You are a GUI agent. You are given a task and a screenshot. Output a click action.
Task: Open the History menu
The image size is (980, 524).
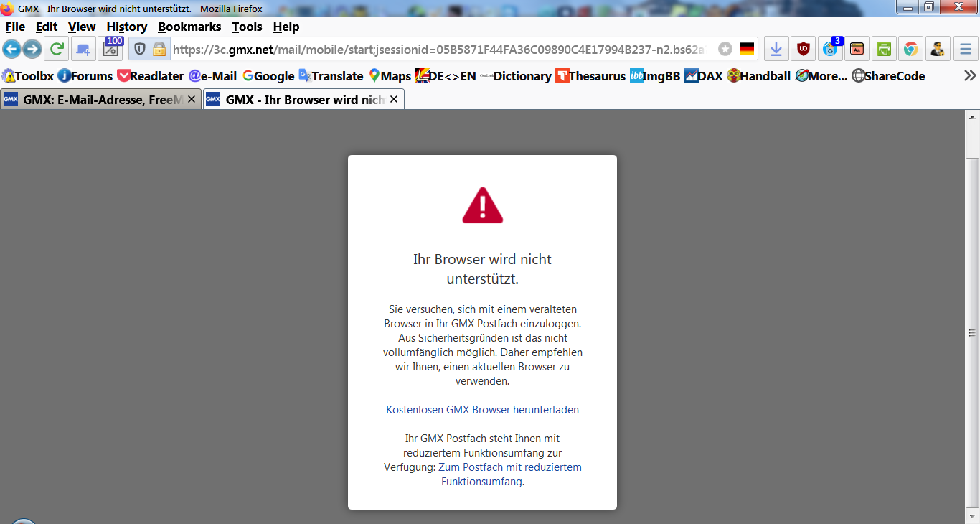tap(127, 27)
